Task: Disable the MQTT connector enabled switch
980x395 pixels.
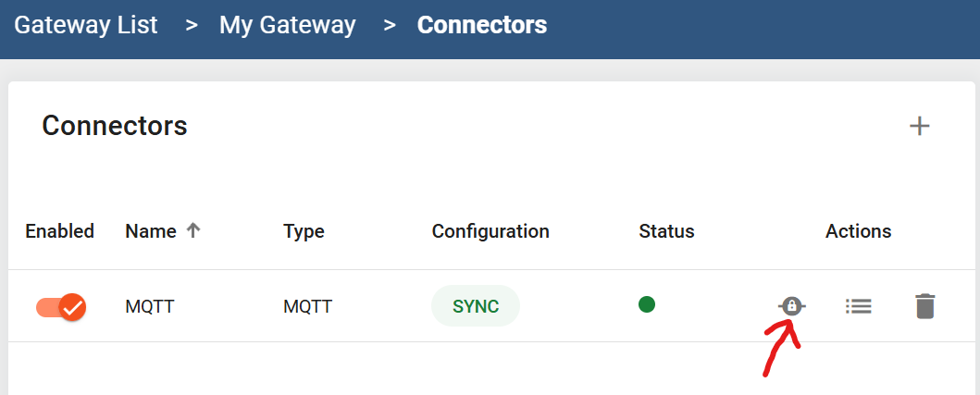Action: (61, 307)
